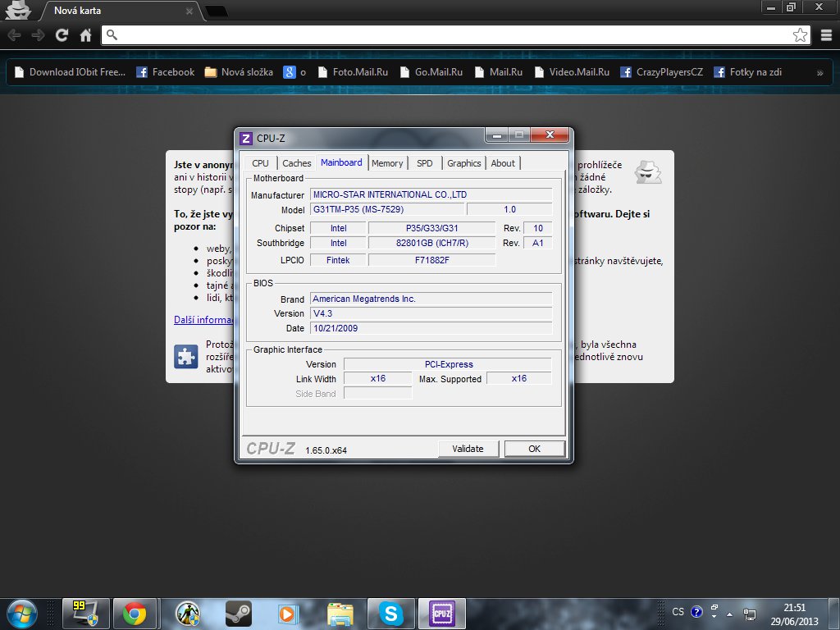Click the LPCIO F71882F value

431,260
